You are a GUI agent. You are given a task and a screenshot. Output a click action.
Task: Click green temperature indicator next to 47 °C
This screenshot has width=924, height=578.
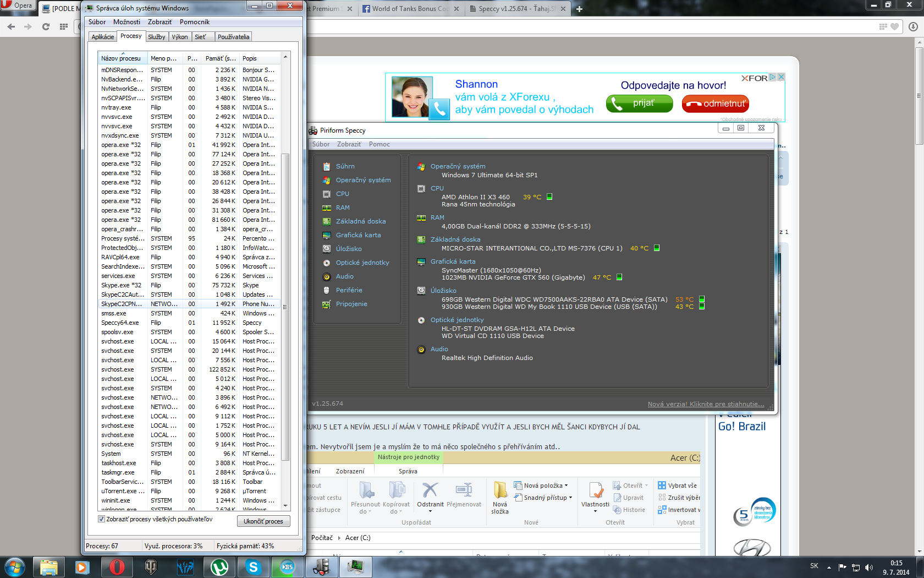(619, 277)
